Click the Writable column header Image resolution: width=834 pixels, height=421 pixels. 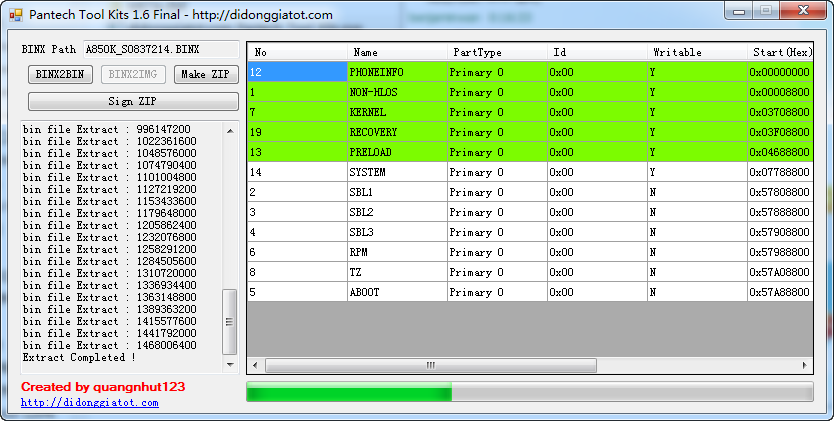696,52
